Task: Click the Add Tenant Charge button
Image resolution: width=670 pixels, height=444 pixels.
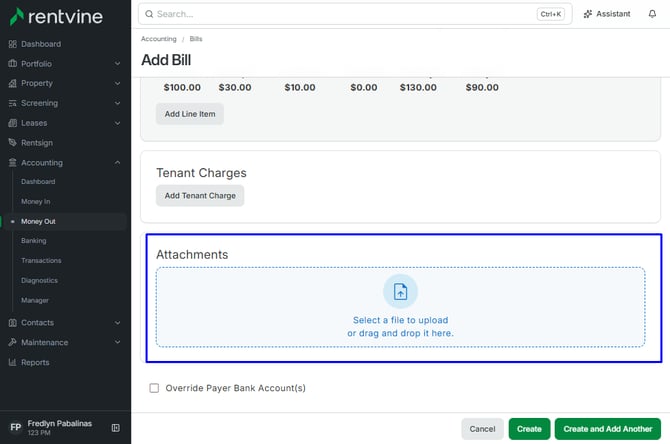Action: point(200,196)
